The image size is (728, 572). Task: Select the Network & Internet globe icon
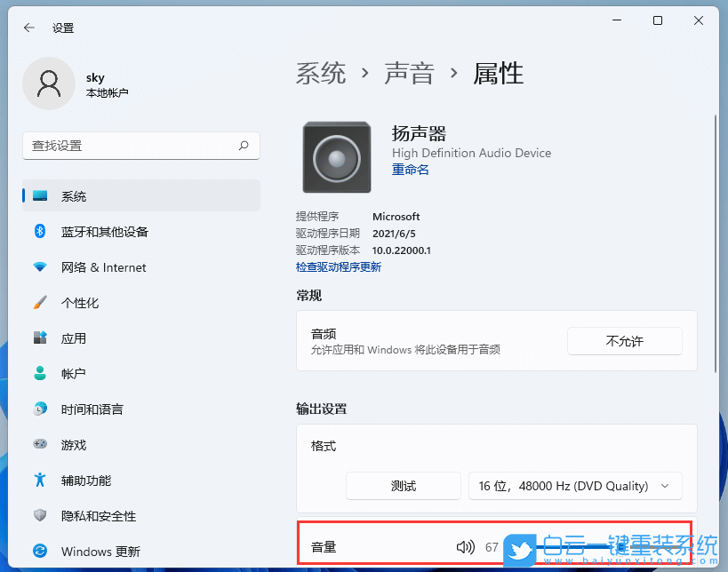39,267
